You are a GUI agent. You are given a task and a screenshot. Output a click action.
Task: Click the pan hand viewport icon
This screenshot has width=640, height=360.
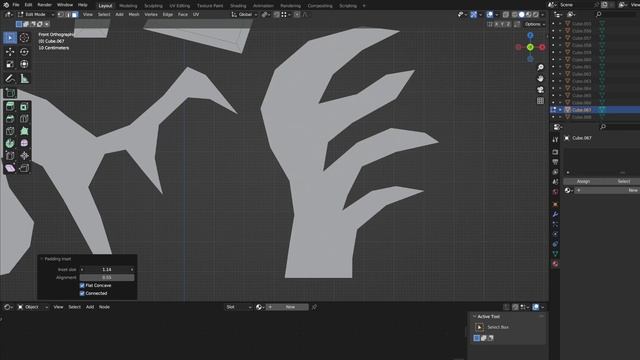540,78
